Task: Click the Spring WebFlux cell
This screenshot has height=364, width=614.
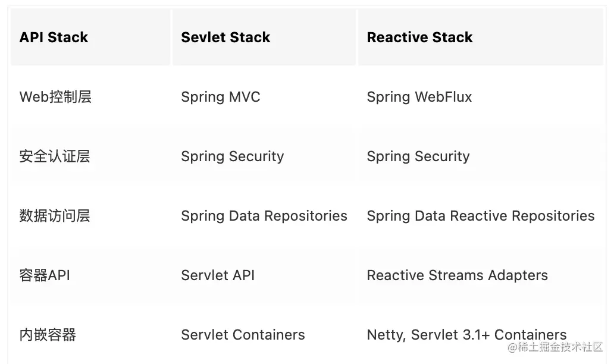Action: (x=419, y=97)
